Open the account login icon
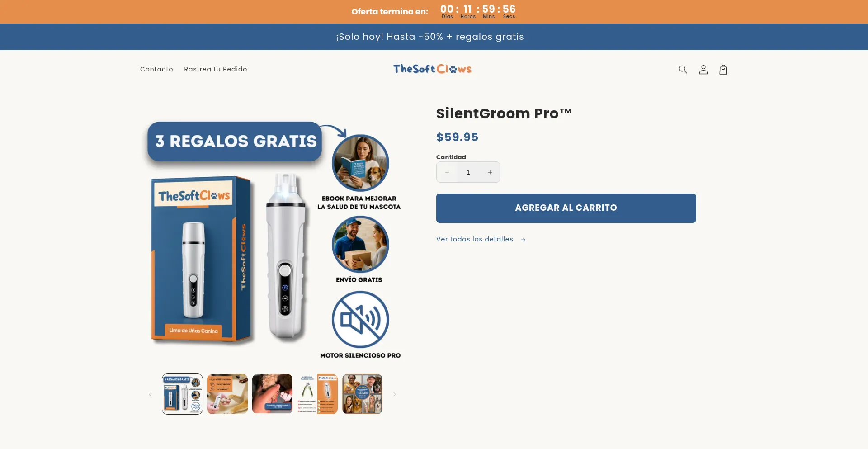The height and width of the screenshot is (449, 868). [703, 69]
